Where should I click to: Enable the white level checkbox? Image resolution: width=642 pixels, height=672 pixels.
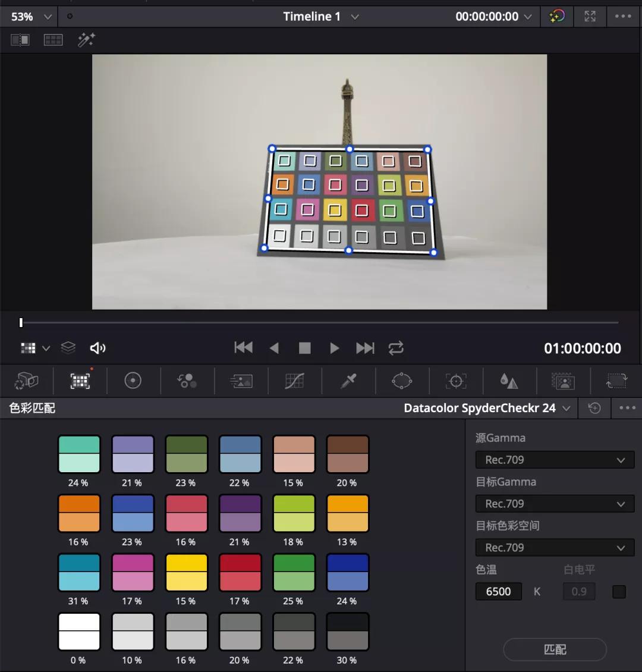pyautogui.click(x=619, y=592)
